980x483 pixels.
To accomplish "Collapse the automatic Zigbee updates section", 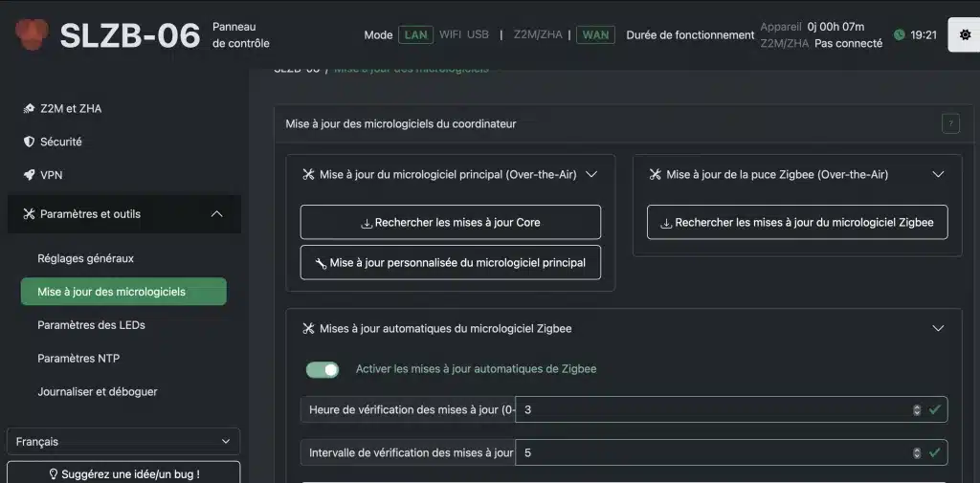I will 938,328.
